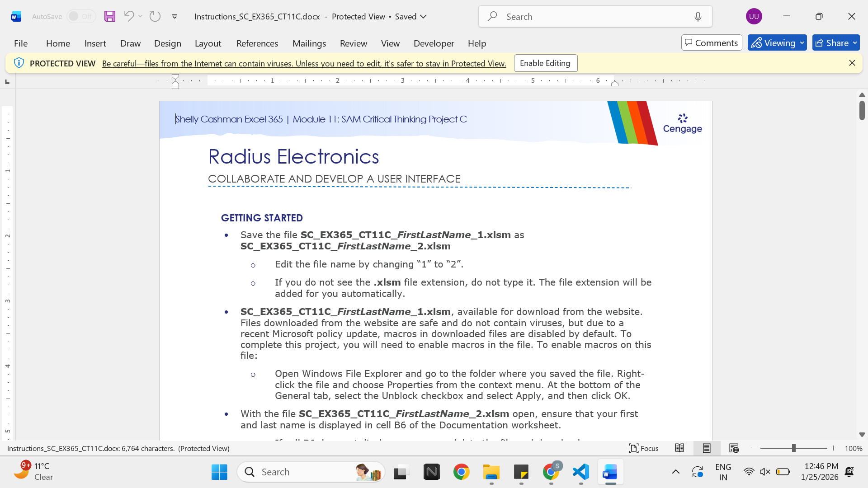Open the UU user account avatar

[x=754, y=16]
